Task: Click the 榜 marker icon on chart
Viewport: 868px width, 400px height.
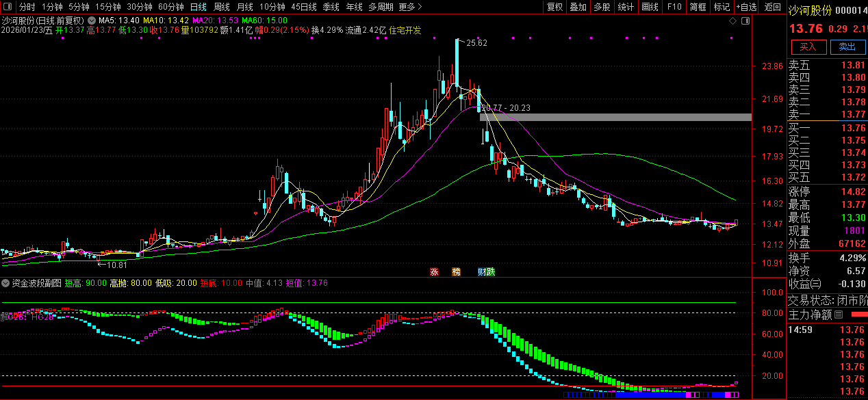Action: coord(456,271)
